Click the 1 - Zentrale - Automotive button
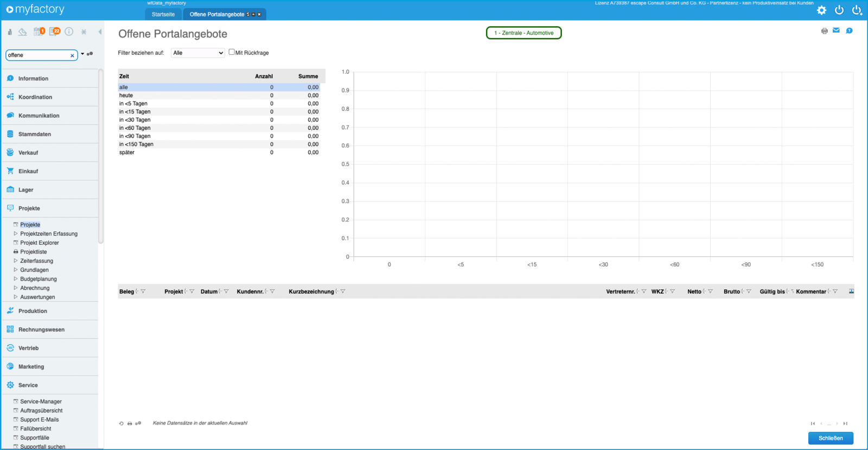This screenshot has width=868, height=450. click(524, 33)
